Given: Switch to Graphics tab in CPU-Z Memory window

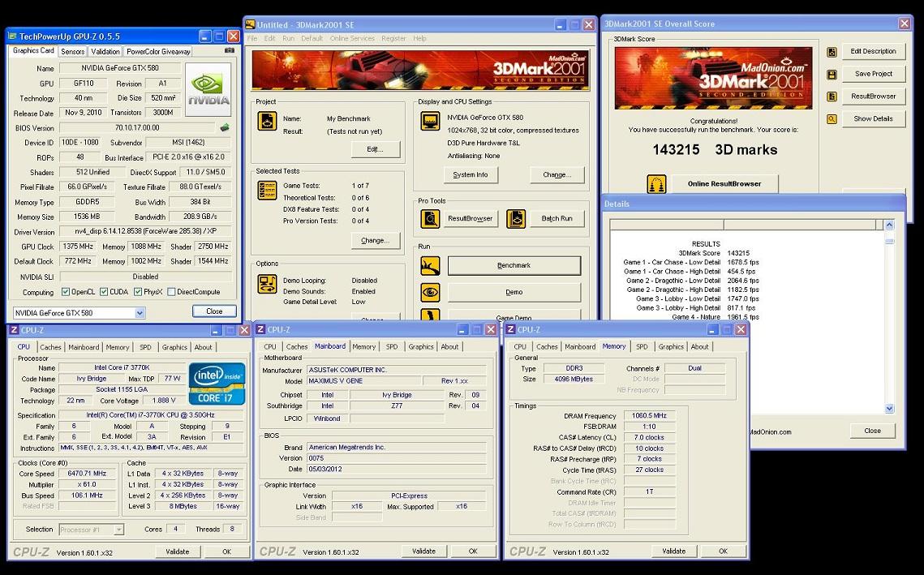Looking at the screenshot, I should (x=671, y=346).
